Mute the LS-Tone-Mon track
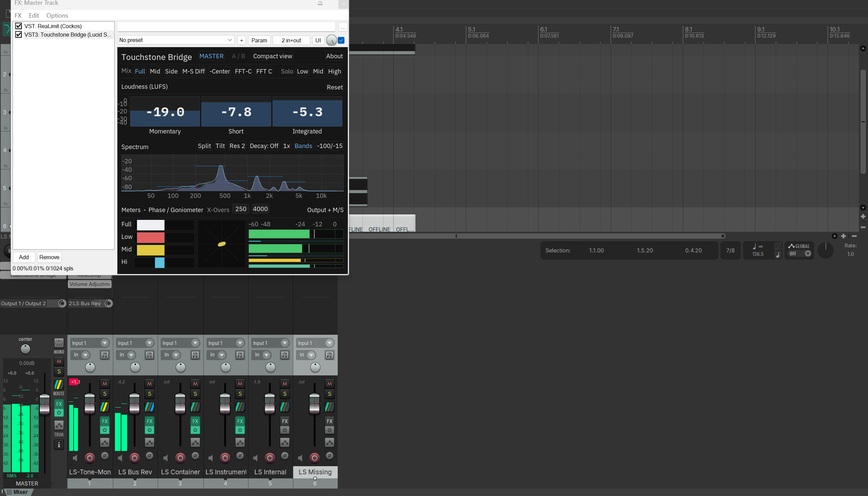The height and width of the screenshot is (496, 868). click(105, 384)
